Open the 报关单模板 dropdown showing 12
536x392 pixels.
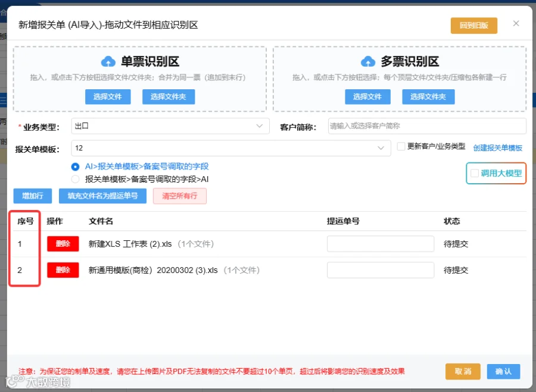(230, 148)
